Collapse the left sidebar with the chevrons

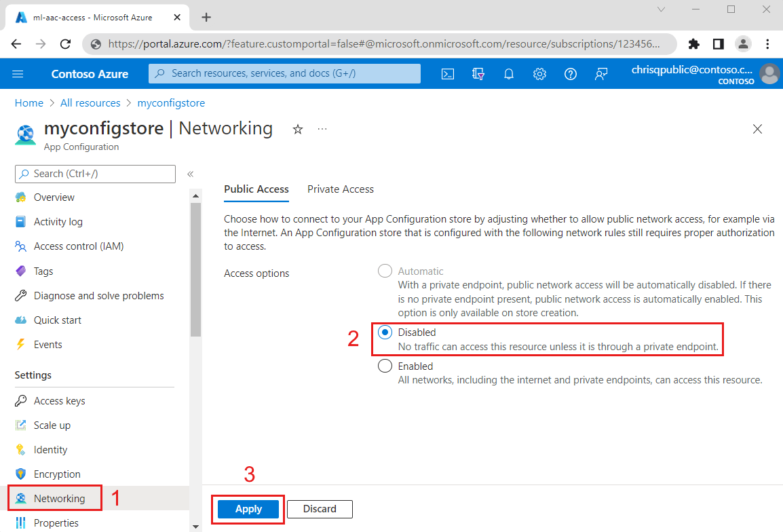[x=190, y=174]
